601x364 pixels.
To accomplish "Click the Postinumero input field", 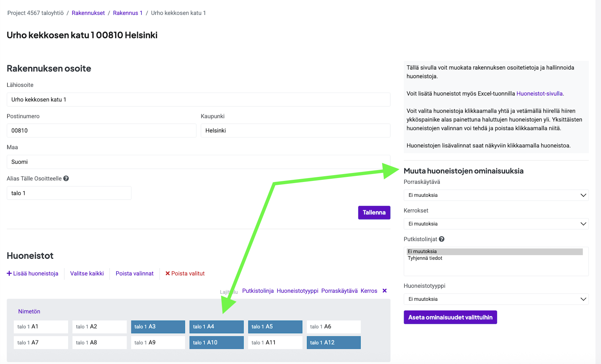I will pyautogui.click(x=101, y=131).
